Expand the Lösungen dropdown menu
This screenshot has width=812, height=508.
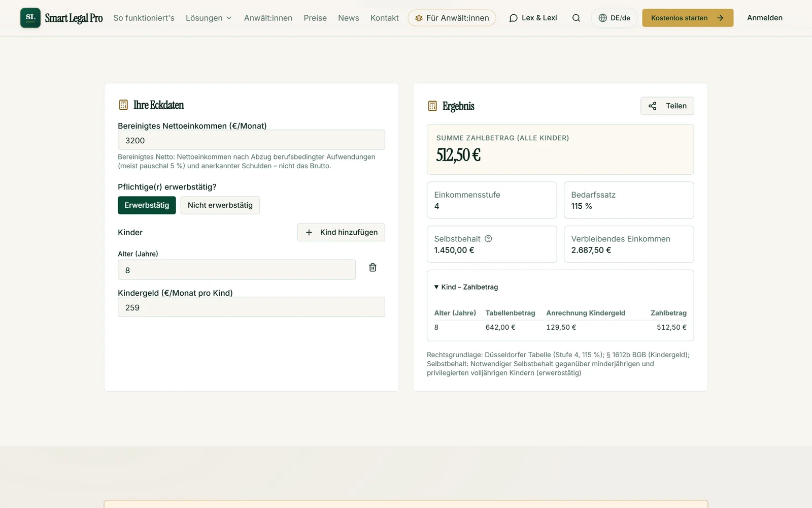click(209, 18)
